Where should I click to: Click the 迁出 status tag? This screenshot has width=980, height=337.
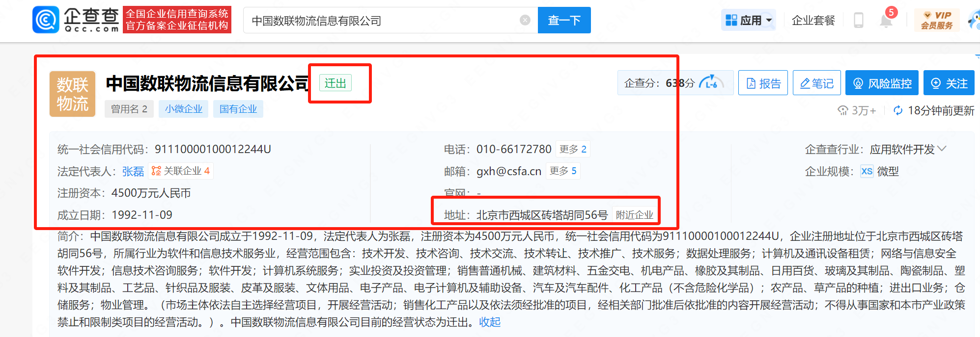(336, 83)
